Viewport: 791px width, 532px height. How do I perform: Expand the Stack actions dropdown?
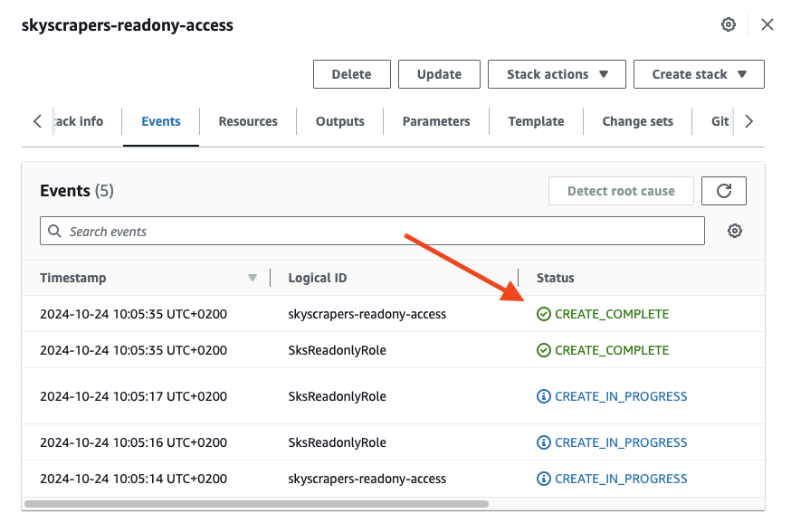[557, 74]
